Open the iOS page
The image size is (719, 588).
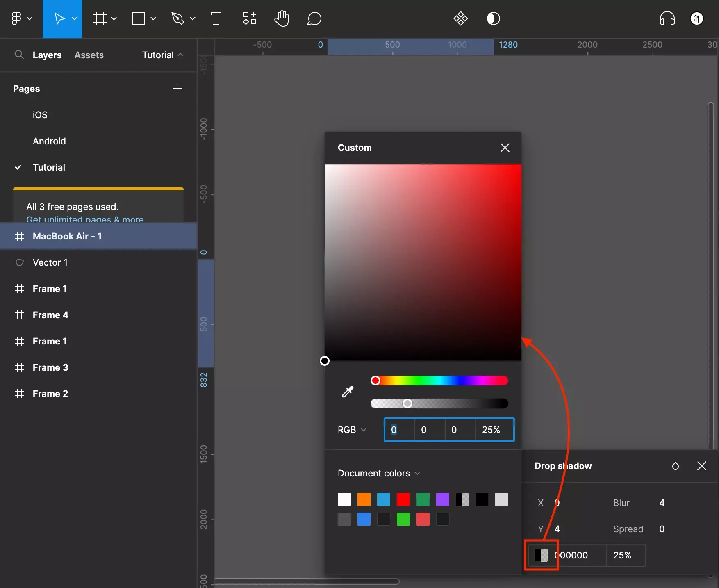point(40,115)
